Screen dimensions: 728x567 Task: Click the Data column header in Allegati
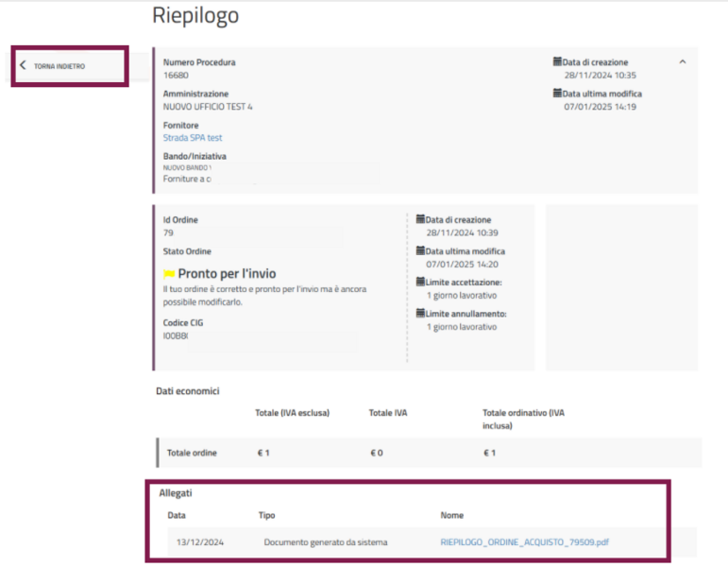tap(177, 516)
